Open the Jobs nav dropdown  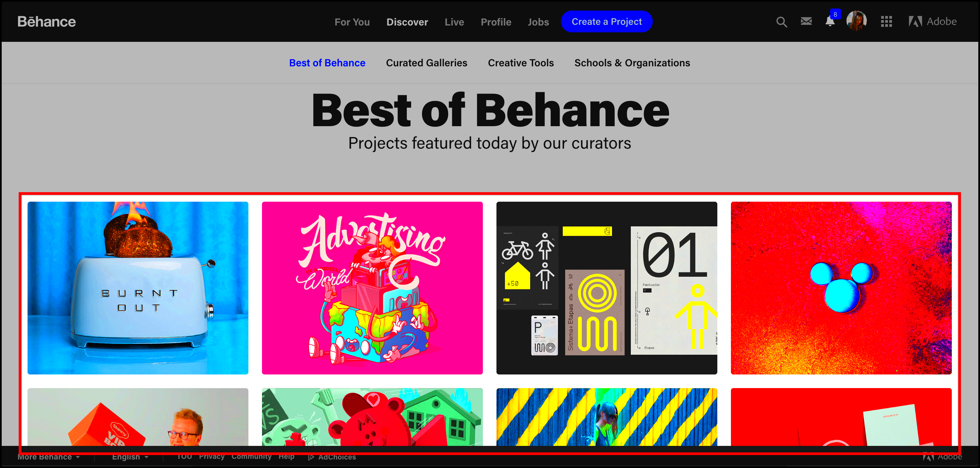(537, 22)
